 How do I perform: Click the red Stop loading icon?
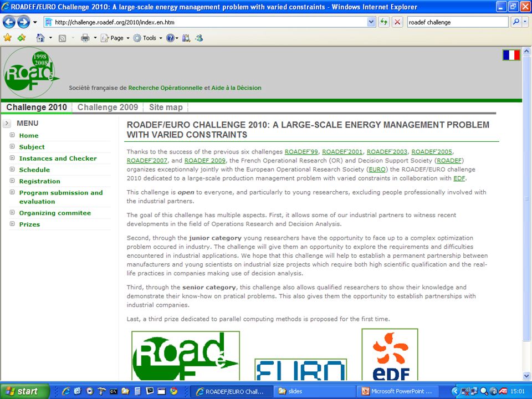click(x=397, y=22)
